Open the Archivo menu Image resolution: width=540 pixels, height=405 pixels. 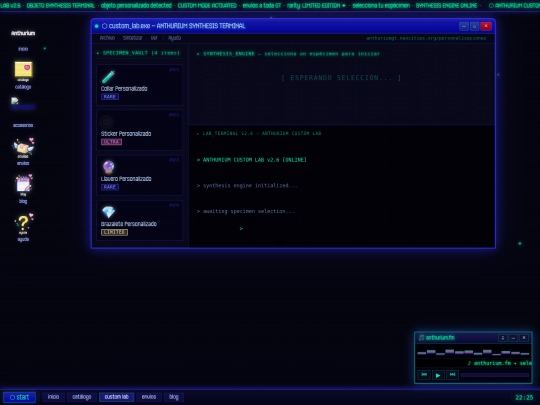click(107, 38)
